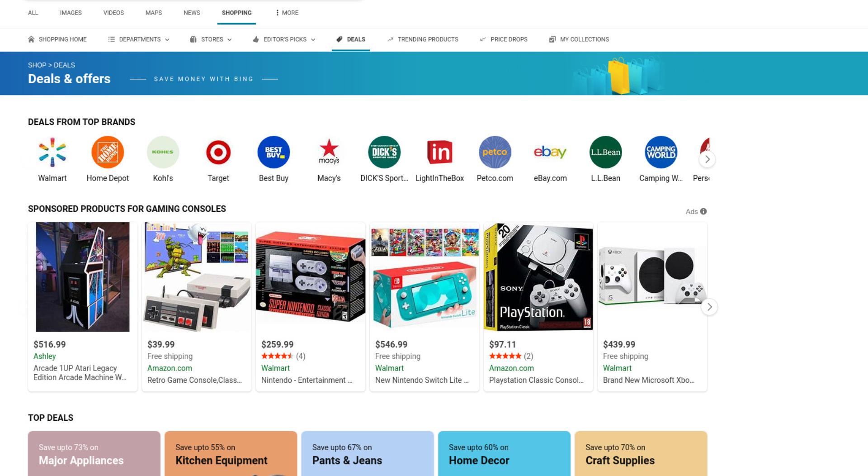Open Macy's star logo deals
The image size is (868, 476).
pyautogui.click(x=329, y=152)
